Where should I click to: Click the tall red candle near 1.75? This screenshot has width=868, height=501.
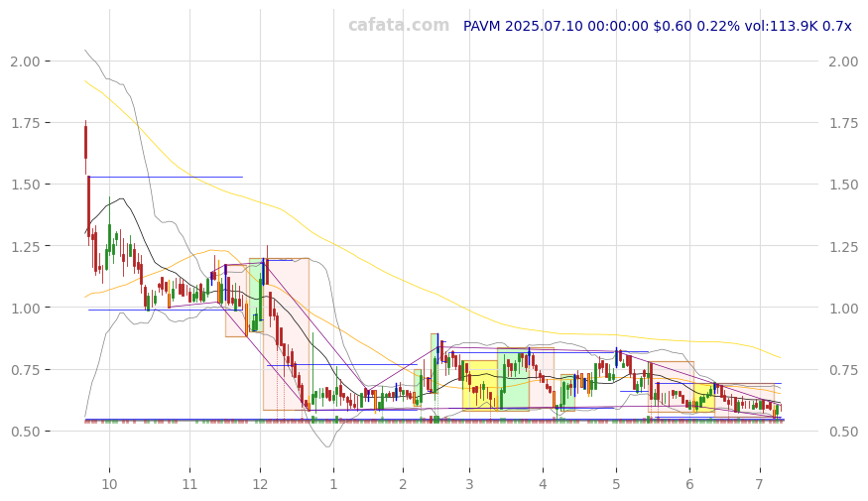coord(85,142)
